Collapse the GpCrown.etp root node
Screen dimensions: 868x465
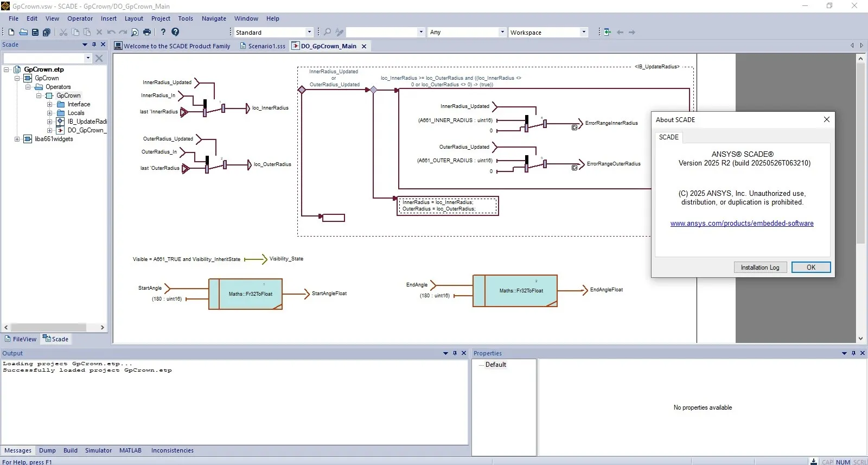pyautogui.click(x=7, y=69)
